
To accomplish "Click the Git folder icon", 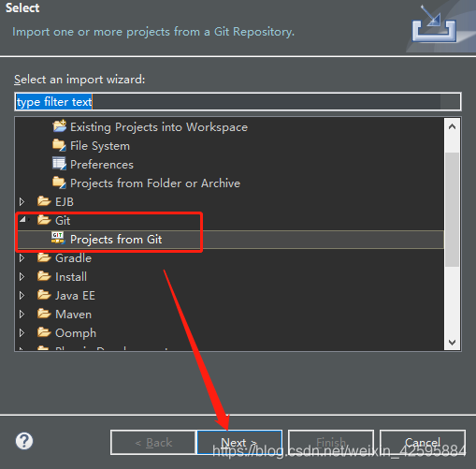I will coord(44,220).
